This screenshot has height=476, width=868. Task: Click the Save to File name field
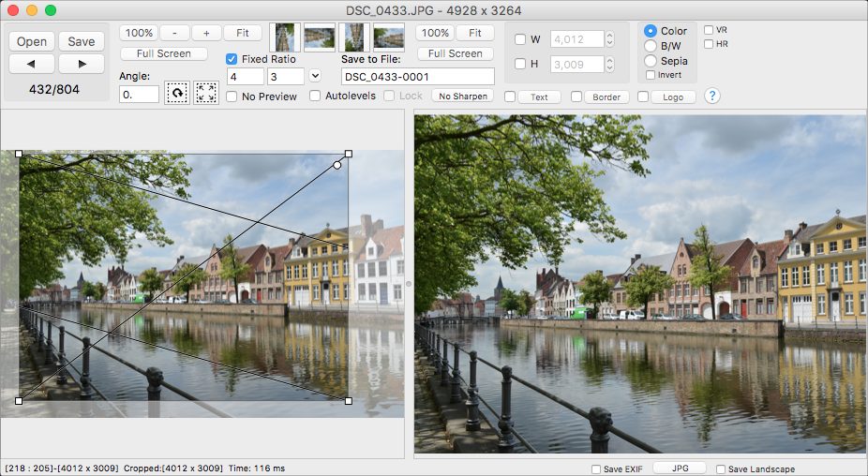(x=418, y=77)
